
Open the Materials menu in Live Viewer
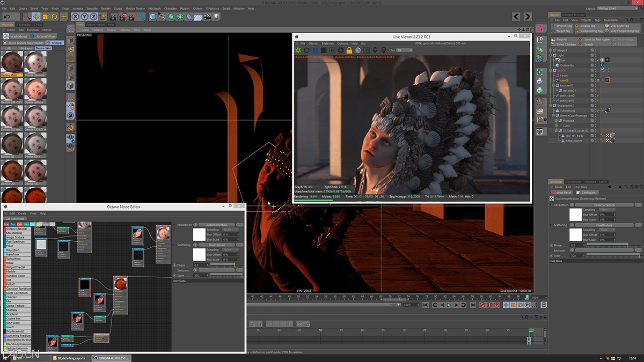tap(328, 44)
